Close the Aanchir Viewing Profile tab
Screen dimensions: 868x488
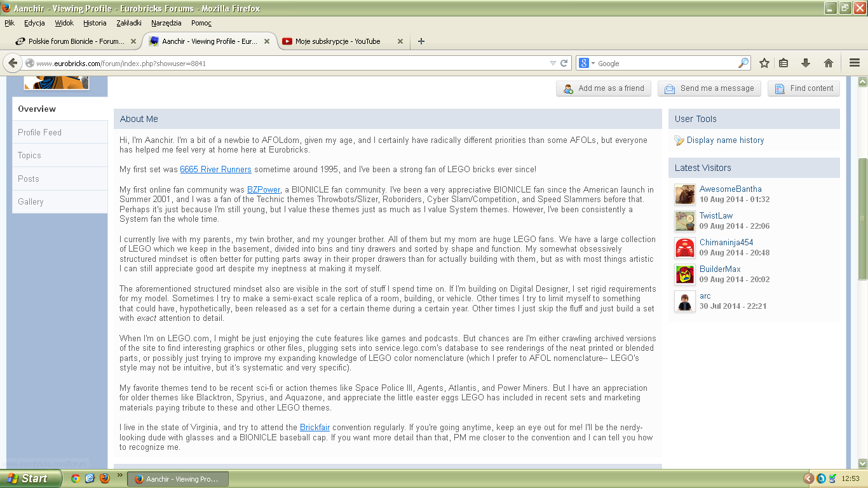pyautogui.click(x=267, y=41)
